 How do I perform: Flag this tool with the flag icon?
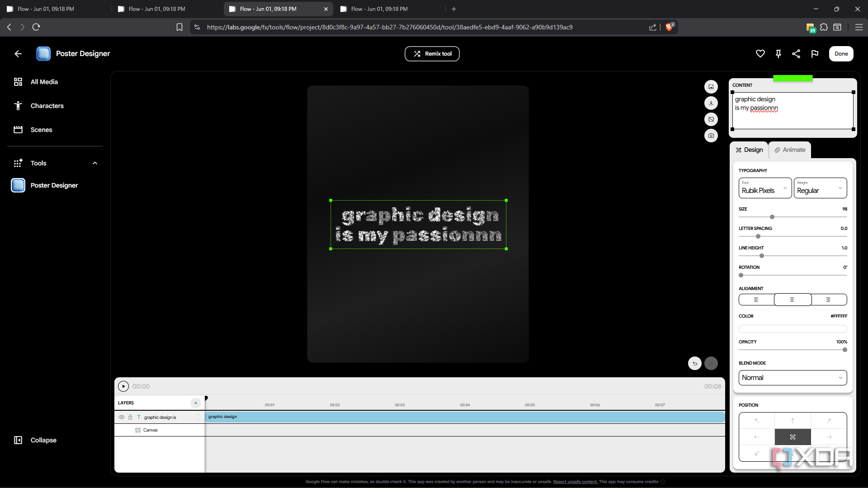point(815,54)
